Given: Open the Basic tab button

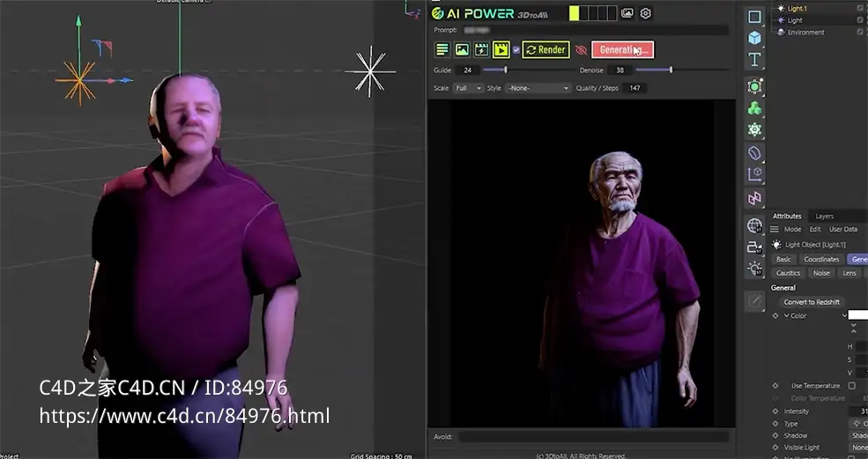Looking at the screenshot, I should 783,259.
